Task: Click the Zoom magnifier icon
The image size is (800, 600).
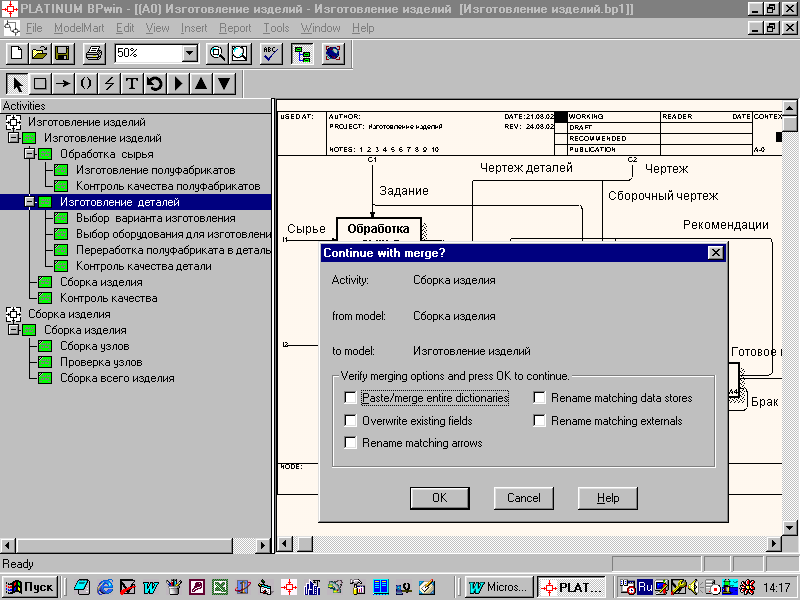Action: (x=217, y=54)
